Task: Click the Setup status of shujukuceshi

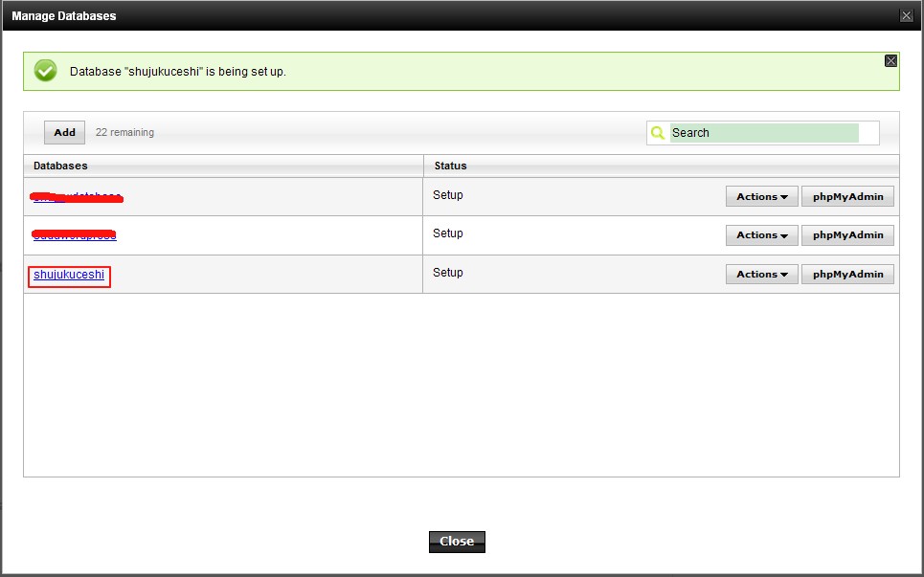Action: tap(448, 273)
